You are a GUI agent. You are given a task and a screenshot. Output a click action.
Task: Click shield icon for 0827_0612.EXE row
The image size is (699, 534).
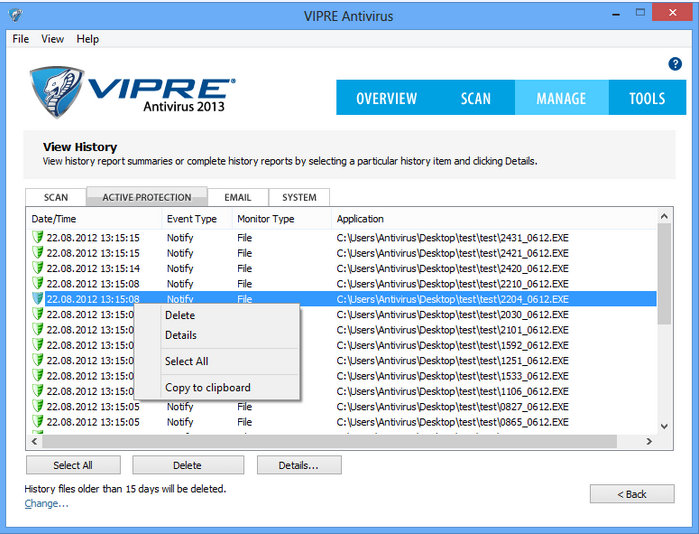tap(38, 407)
